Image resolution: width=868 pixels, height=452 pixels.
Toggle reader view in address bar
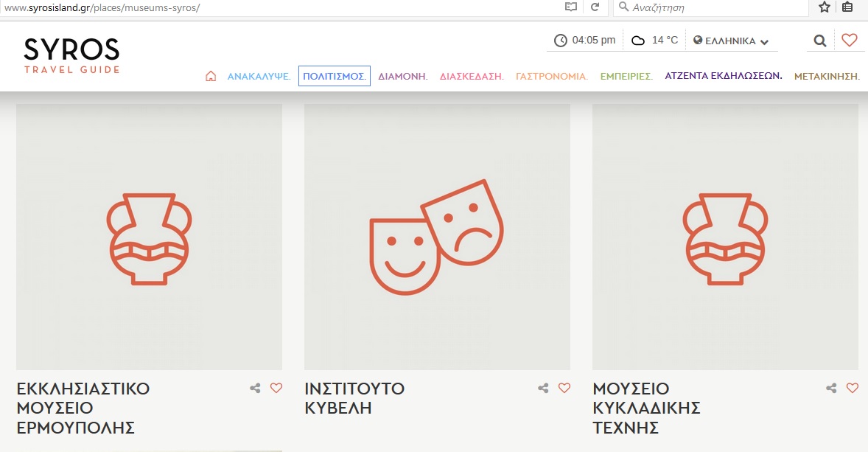coord(570,7)
